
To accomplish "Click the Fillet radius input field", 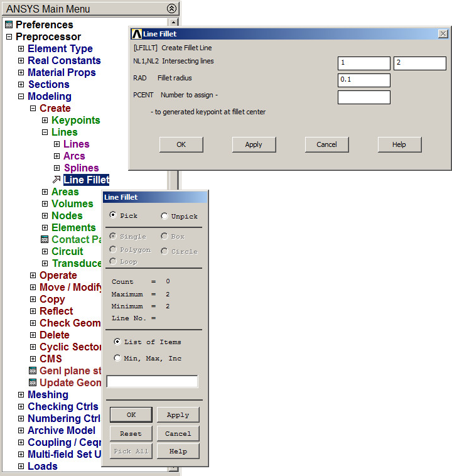I will click(363, 80).
